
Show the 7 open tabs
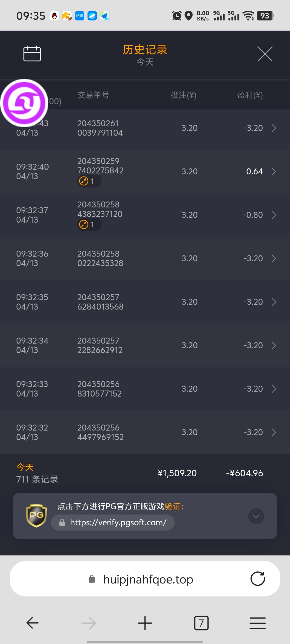click(x=201, y=623)
